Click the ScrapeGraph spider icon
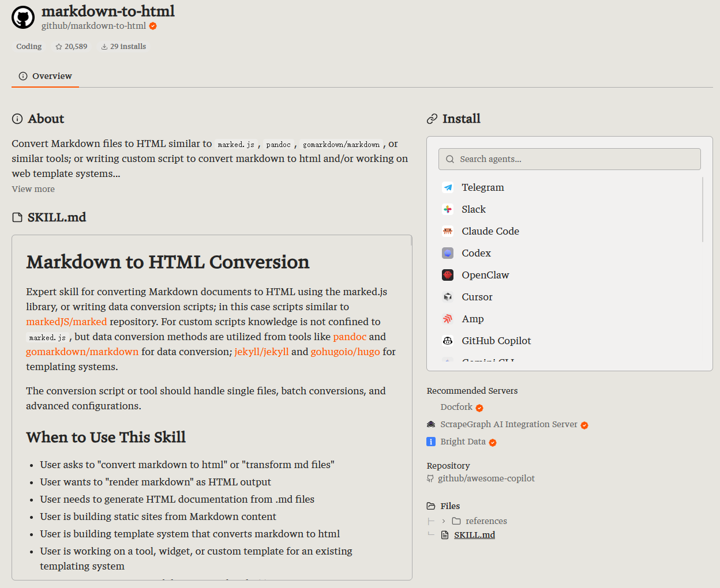 431,424
